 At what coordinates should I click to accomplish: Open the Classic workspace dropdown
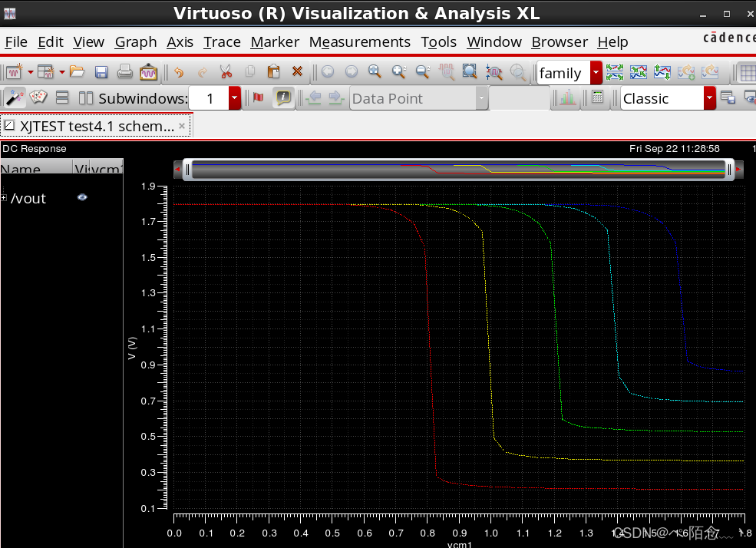pyautogui.click(x=710, y=98)
